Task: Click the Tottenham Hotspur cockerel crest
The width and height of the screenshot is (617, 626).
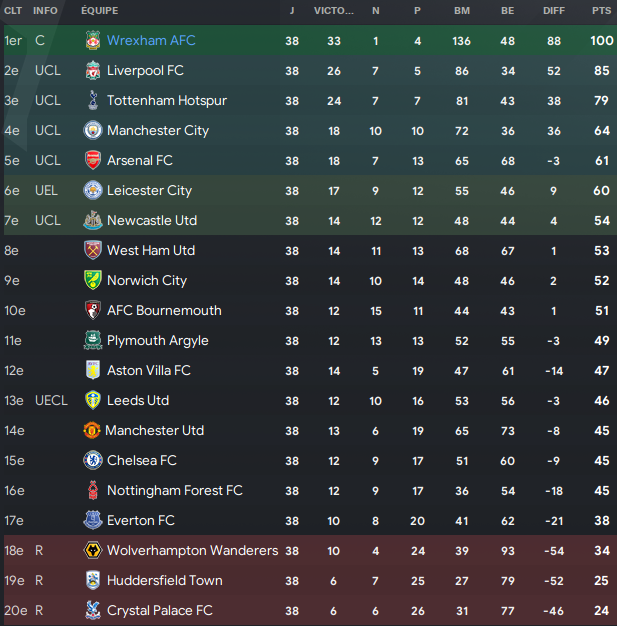Action: (93, 100)
